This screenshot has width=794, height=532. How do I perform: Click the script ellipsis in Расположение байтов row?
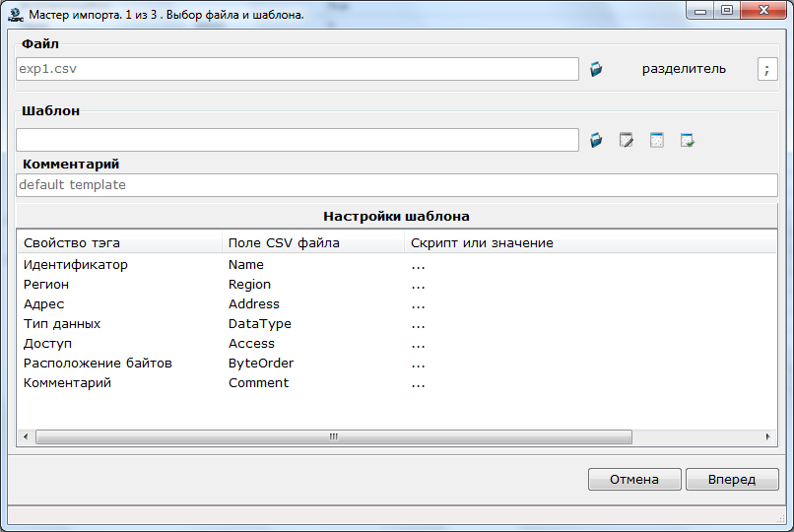coord(419,365)
